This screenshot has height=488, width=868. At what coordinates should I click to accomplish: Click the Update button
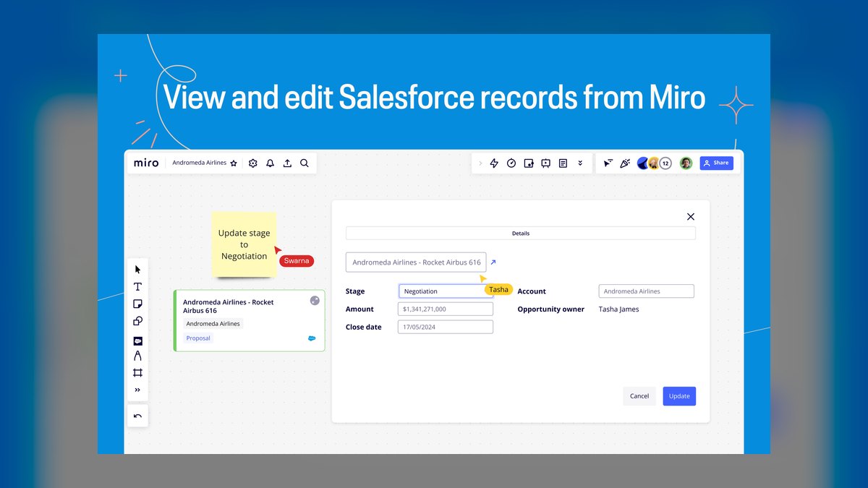click(679, 396)
